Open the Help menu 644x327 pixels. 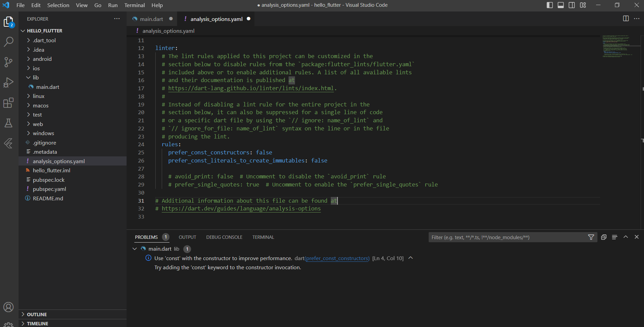tap(157, 5)
